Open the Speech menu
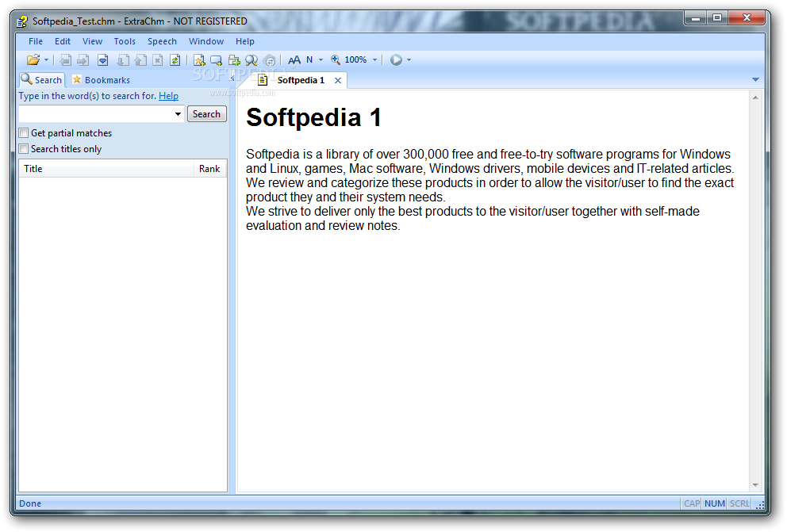 pyautogui.click(x=162, y=41)
